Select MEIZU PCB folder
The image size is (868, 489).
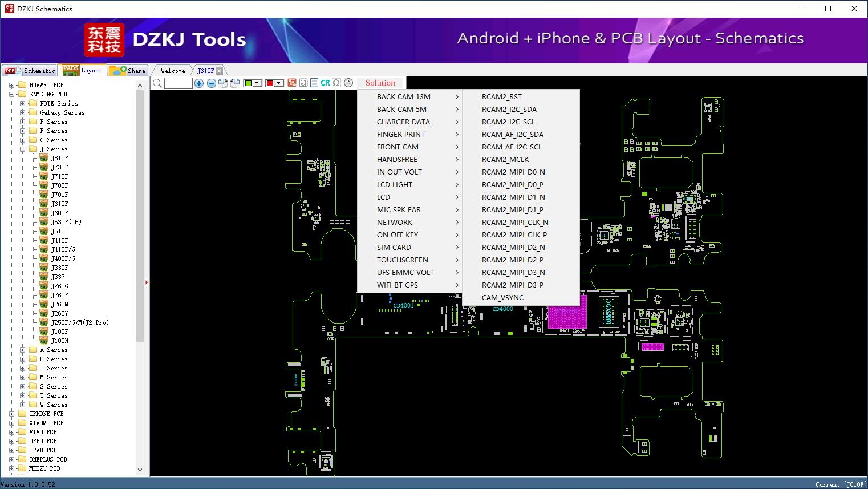[x=44, y=468]
